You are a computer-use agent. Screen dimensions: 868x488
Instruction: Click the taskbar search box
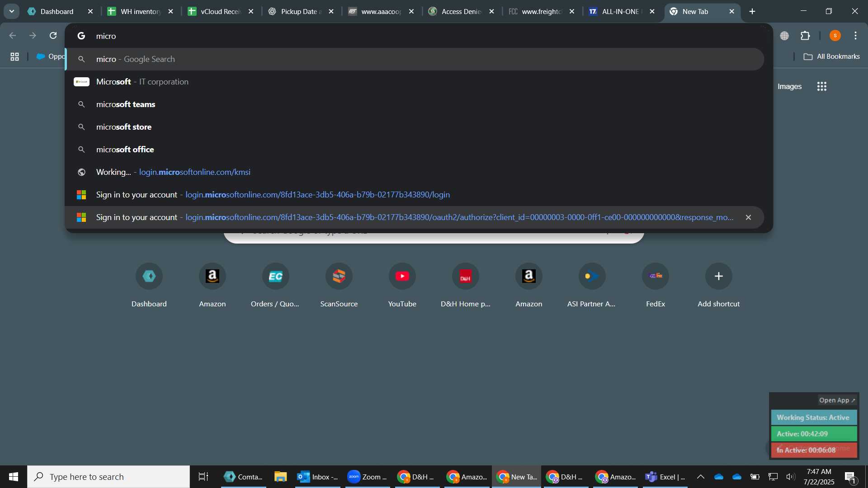pyautogui.click(x=108, y=477)
